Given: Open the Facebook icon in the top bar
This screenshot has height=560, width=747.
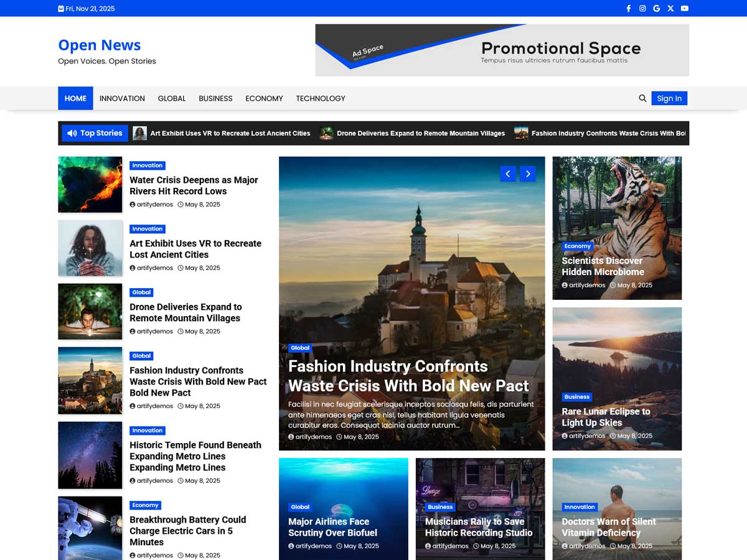Looking at the screenshot, I should click(x=628, y=8).
